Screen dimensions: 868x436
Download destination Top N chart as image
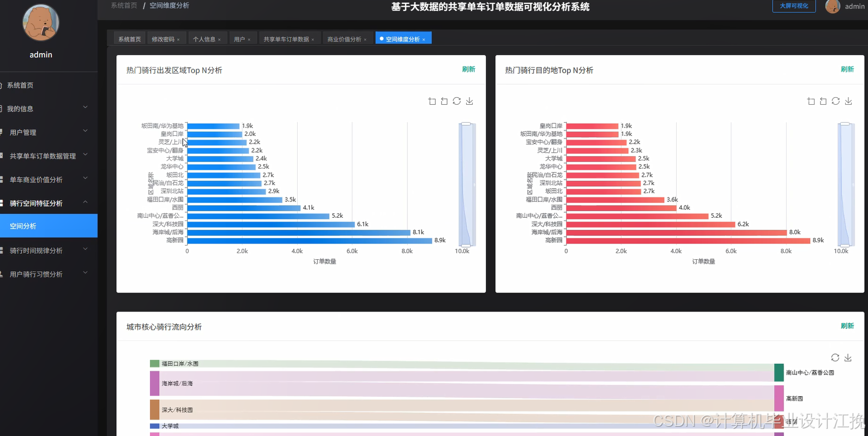click(x=848, y=101)
